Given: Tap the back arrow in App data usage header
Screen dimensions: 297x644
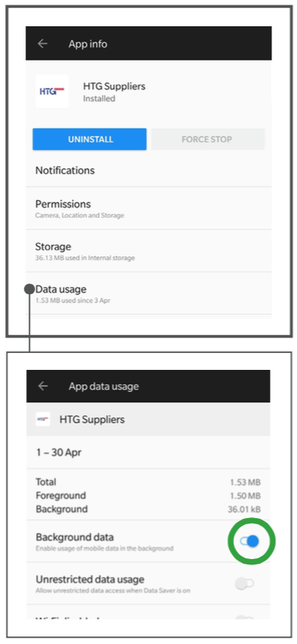Looking at the screenshot, I should point(43,385).
